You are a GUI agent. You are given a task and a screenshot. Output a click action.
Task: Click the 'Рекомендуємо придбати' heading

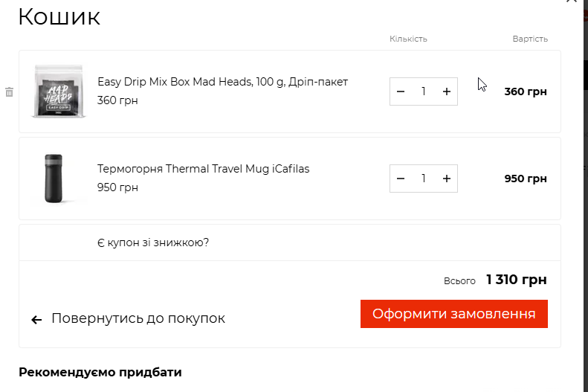pyautogui.click(x=100, y=373)
